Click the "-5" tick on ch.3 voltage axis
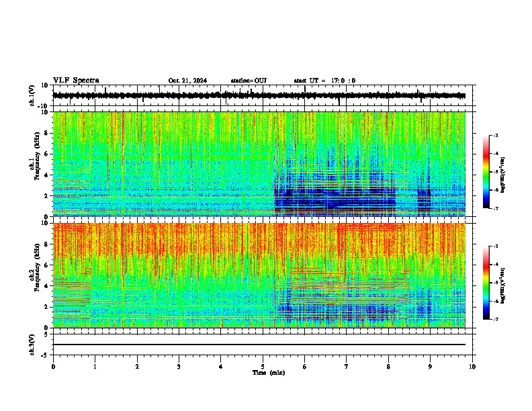The width and height of the screenshot is (532, 411). point(45,355)
